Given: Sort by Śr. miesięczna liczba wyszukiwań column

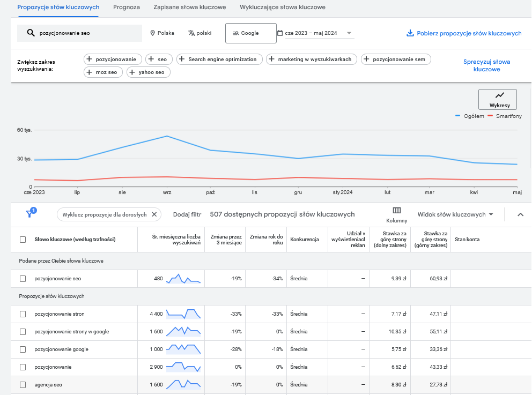Looking at the screenshot, I should pyautogui.click(x=176, y=240).
